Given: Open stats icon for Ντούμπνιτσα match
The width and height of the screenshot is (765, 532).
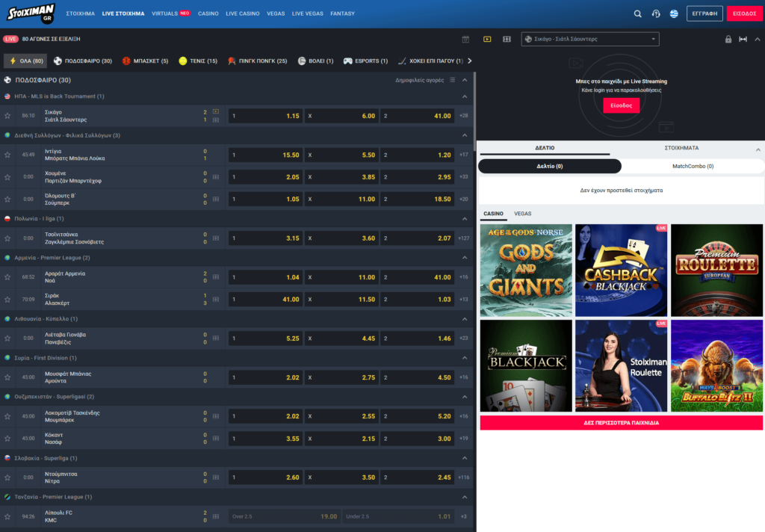Looking at the screenshot, I should point(216,477).
